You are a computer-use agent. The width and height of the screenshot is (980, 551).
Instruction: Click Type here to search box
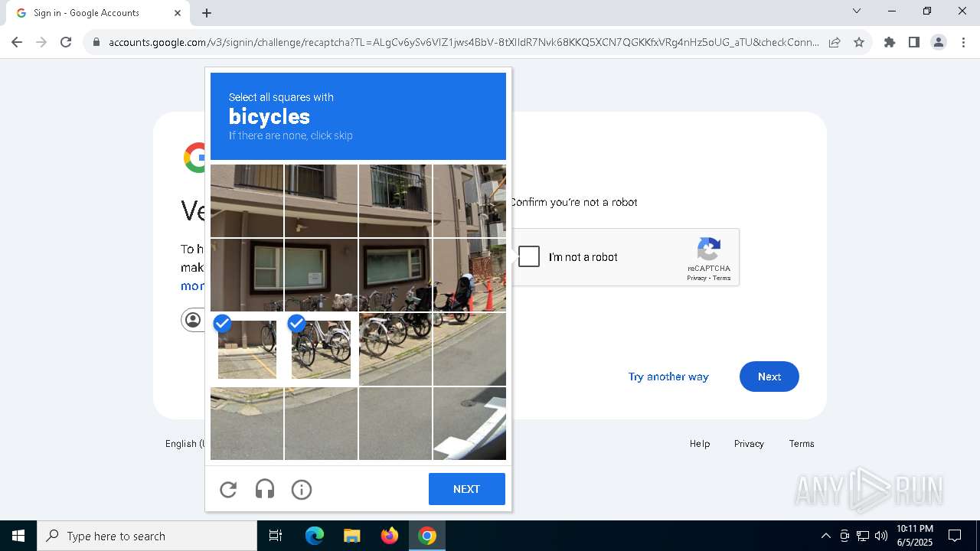tap(147, 536)
